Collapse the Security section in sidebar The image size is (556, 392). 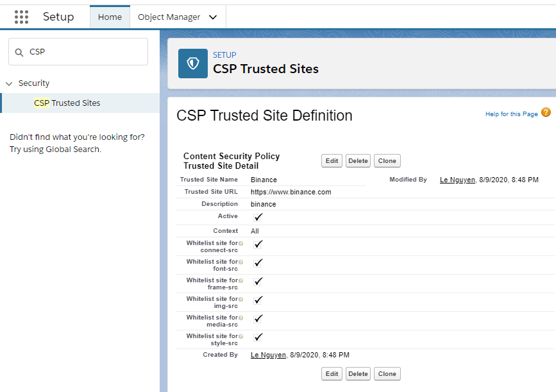click(9, 83)
